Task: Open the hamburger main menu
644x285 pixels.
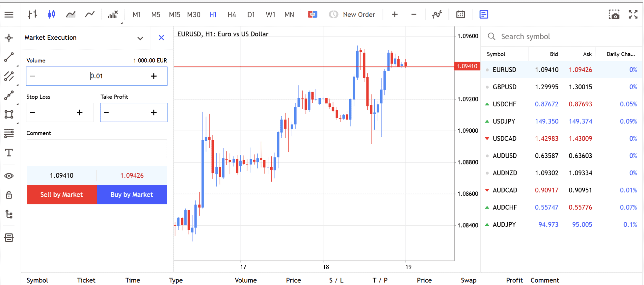Action: [x=9, y=15]
